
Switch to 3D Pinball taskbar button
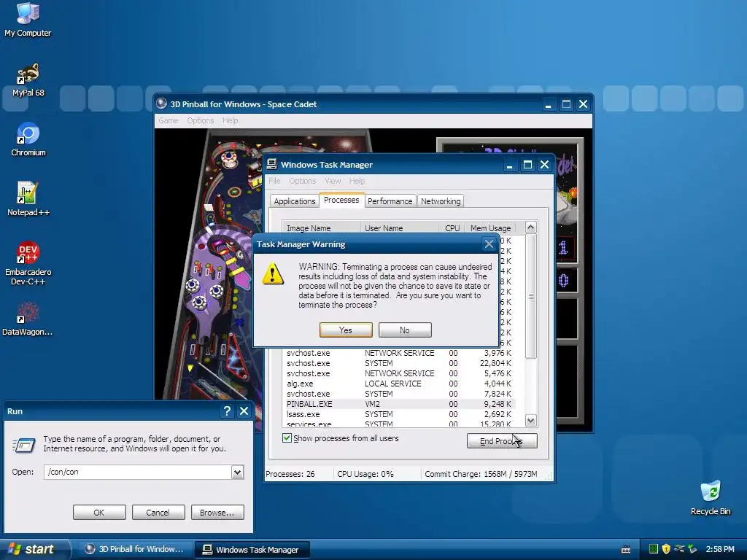pyautogui.click(x=136, y=550)
